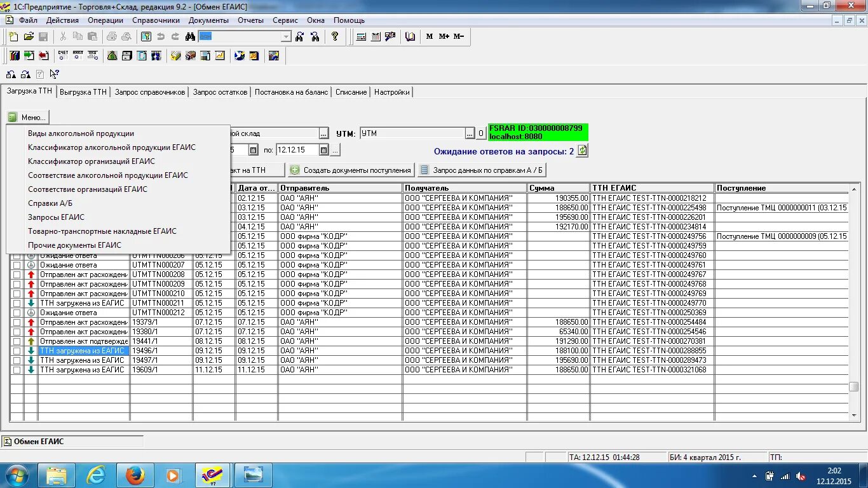Click the New document toolbar icon
The width and height of the screenshot is (868, 488).
(13, 37)
